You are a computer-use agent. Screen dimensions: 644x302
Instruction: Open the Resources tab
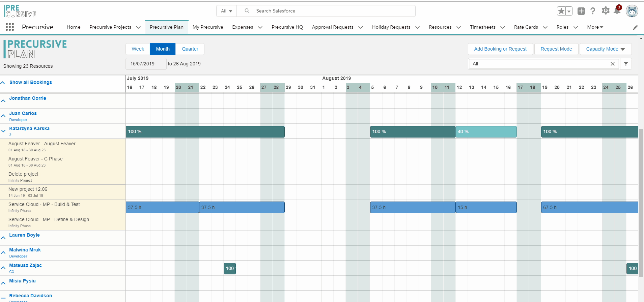440,27
